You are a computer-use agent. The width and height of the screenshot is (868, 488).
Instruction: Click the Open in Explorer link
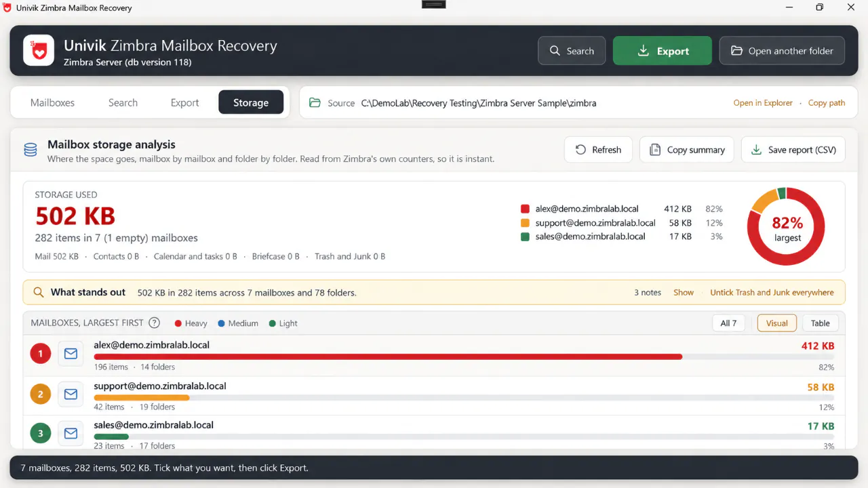[x=763, y=103]
